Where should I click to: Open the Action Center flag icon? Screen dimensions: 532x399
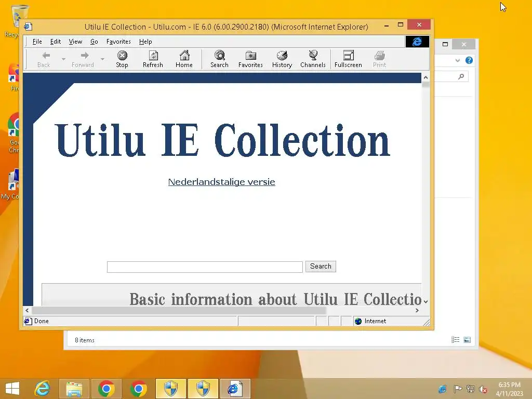458,389
